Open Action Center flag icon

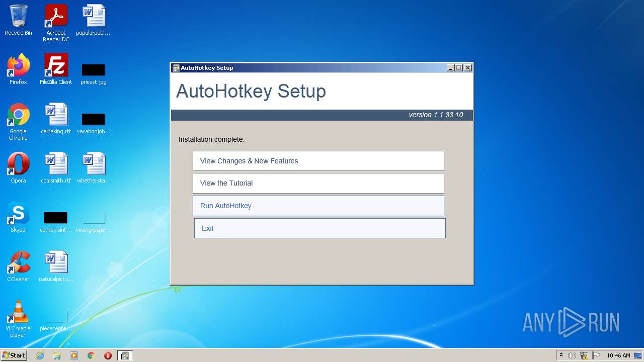596,355
